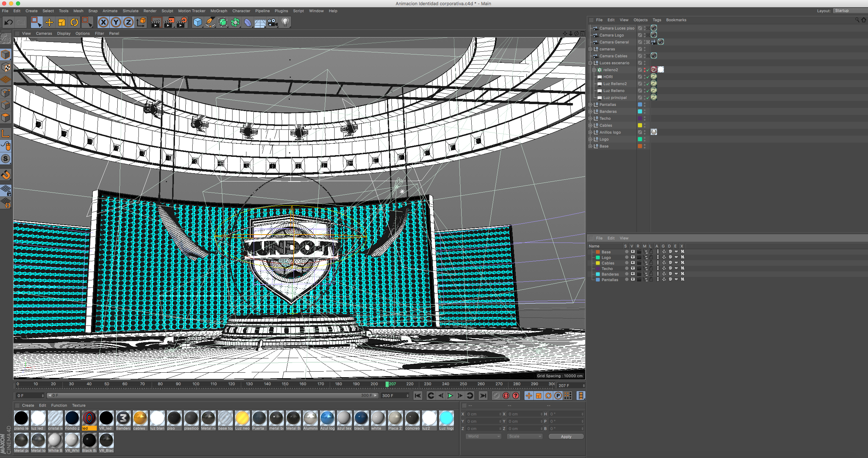Play the animation forward
Screen dimensions: 868x458
pyautogui.click(x=450, y=396)
